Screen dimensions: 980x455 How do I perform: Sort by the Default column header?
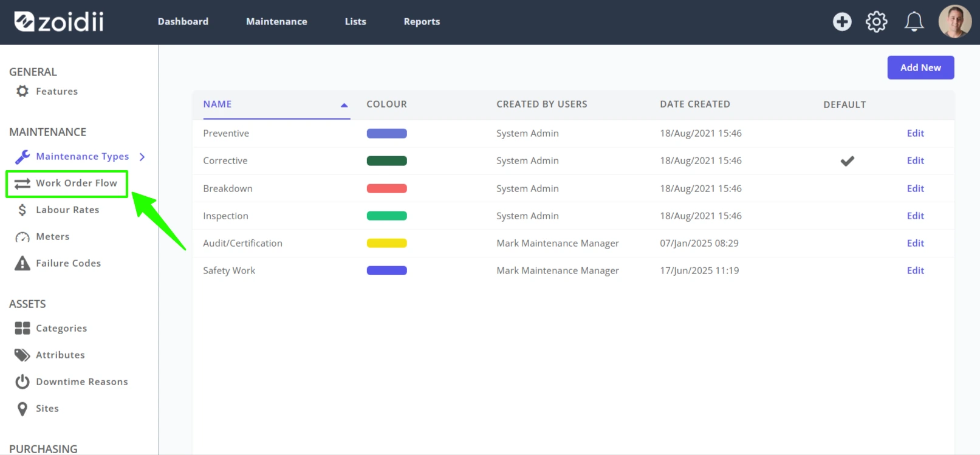click(x=845, y=105)
